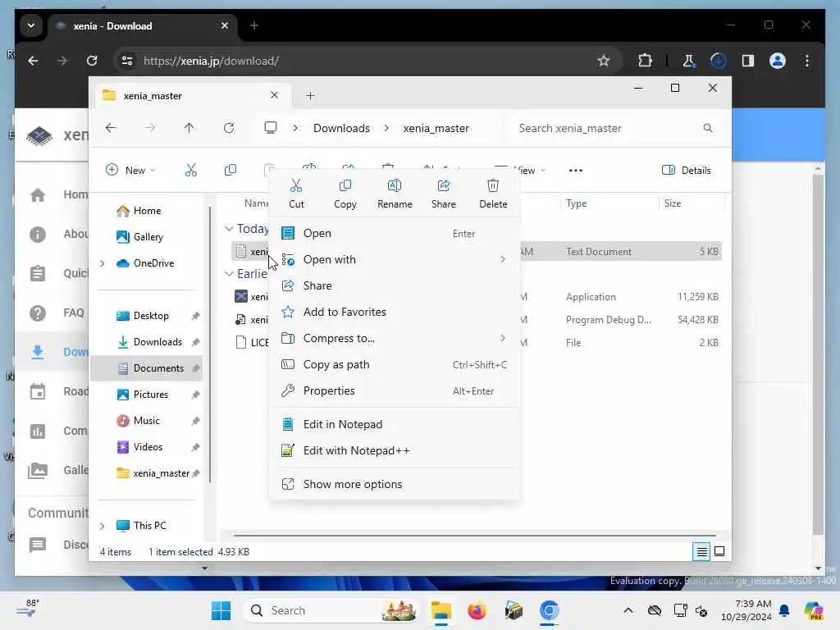Image resolution: width=840 pixels, height=630 pixels.
Task: Open Pictures in the navigation pane
Action: click(151, 395)
